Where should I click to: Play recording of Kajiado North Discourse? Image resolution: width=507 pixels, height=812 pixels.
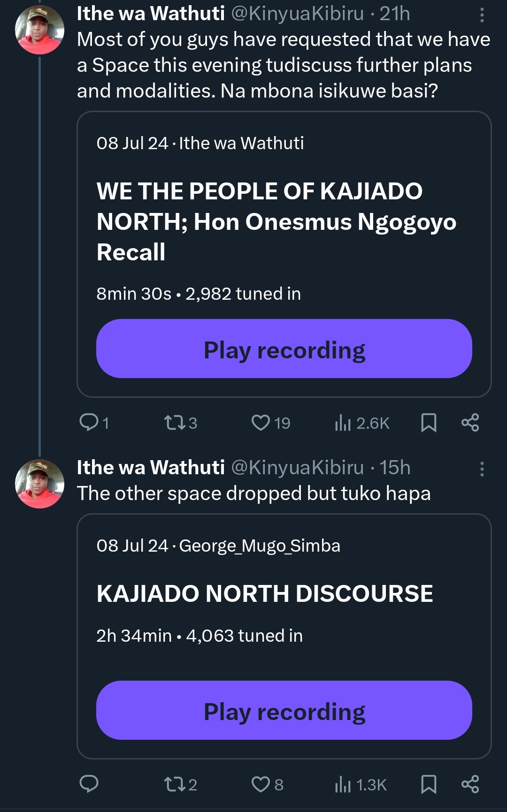click(x=284, y=710)
